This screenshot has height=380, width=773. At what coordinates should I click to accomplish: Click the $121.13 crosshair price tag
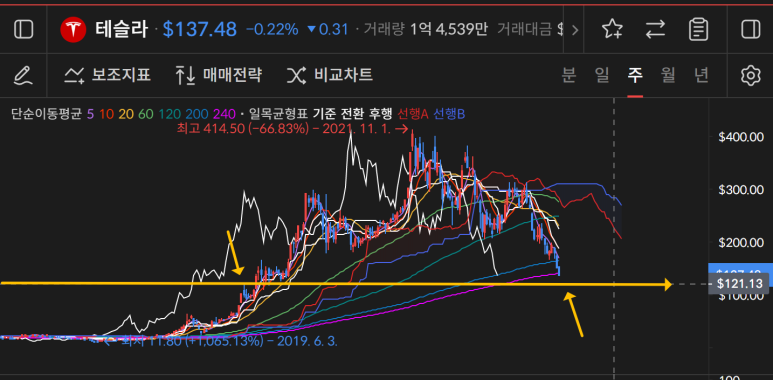[x=739, y=284]
